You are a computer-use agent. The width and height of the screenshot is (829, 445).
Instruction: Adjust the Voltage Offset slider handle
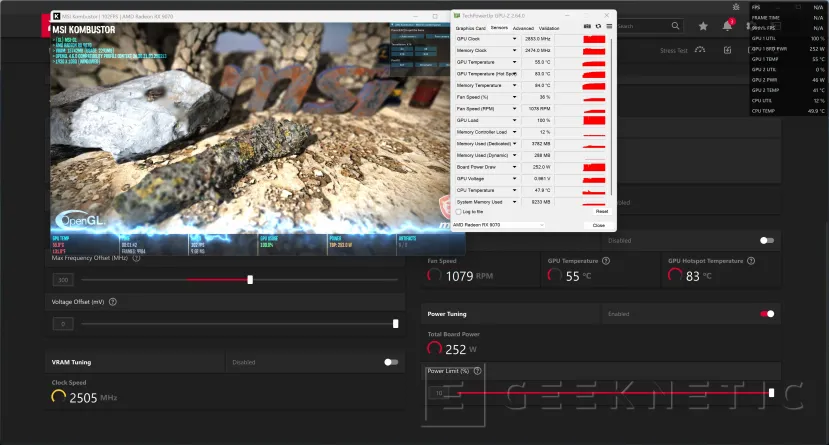click(395, 323)
